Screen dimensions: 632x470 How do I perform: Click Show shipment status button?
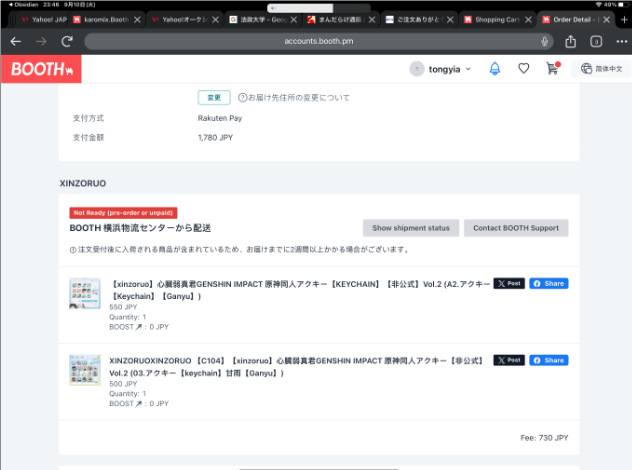click(411, 228)
